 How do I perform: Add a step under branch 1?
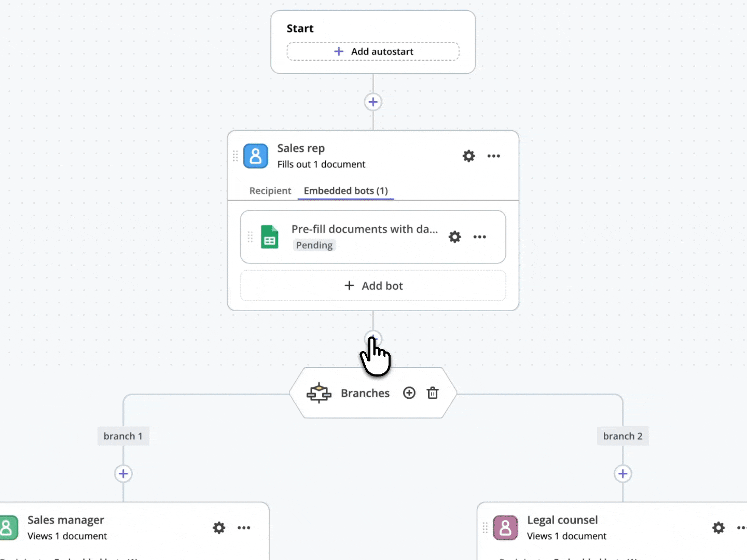tap(123, 473)
